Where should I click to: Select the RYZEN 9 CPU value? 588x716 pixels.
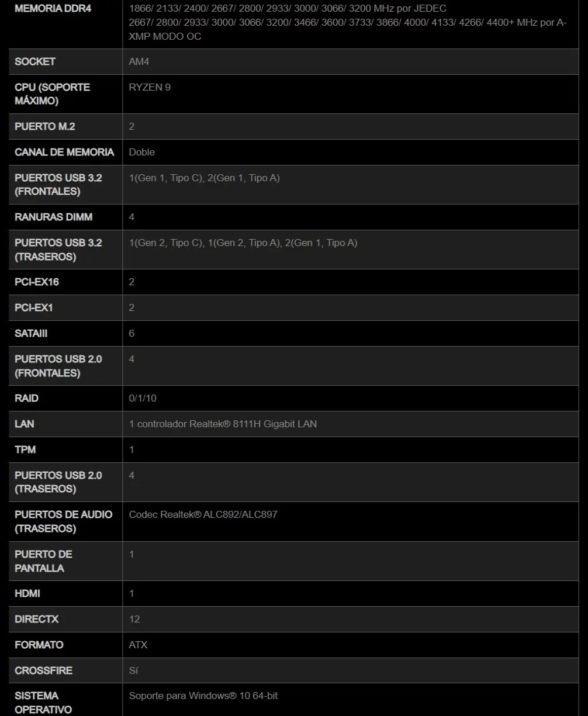pos(150,87)
